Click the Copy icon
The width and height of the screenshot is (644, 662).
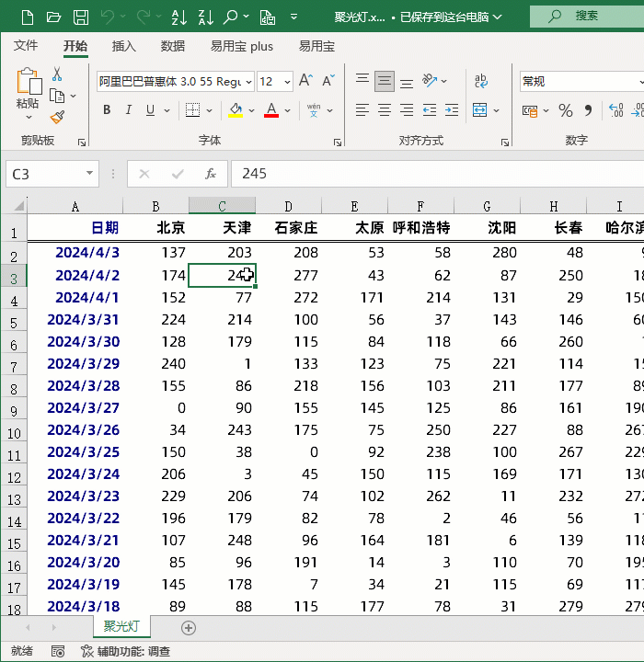click(57, 96)
